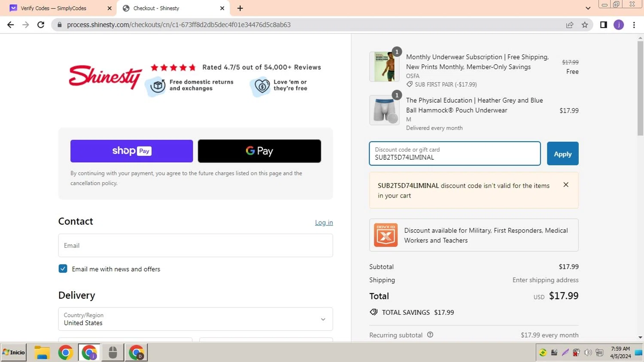Dismiss the invalid discount code message
Viewport: 644px width, 362px height.
click(566, 185)
